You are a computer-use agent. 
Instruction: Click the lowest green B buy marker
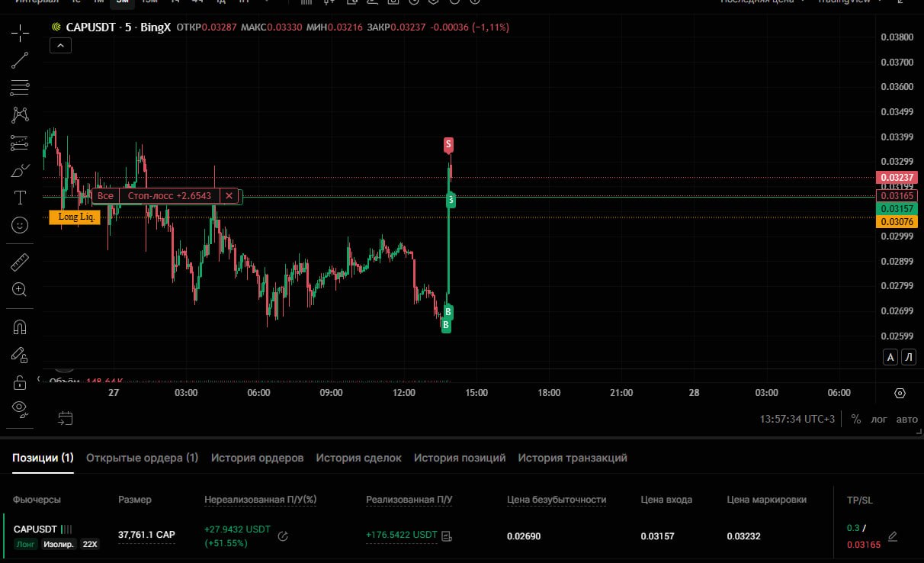tap(446, 326)
